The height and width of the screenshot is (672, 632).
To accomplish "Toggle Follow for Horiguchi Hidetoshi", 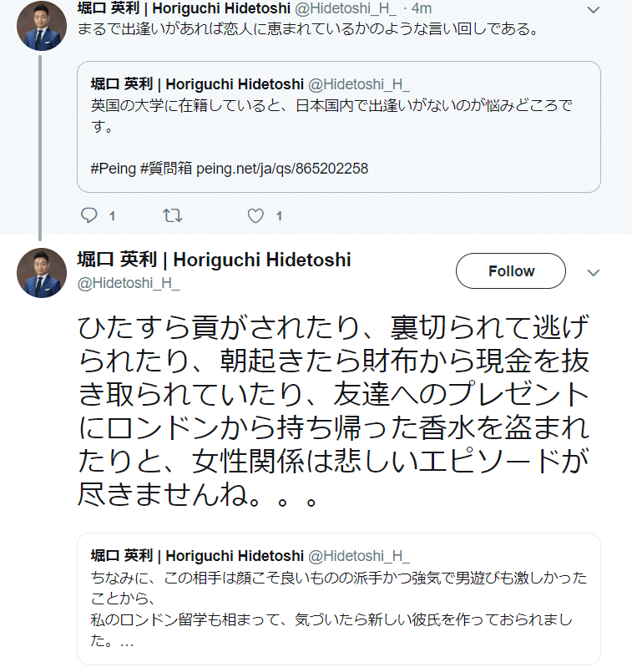I will click(510, 270).
